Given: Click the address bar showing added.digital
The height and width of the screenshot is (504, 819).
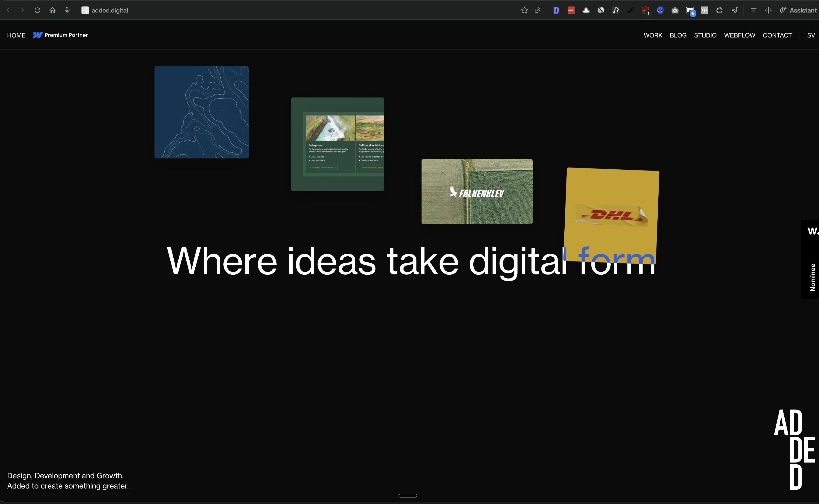Looking at the screenshot, I should click(110, 10).
